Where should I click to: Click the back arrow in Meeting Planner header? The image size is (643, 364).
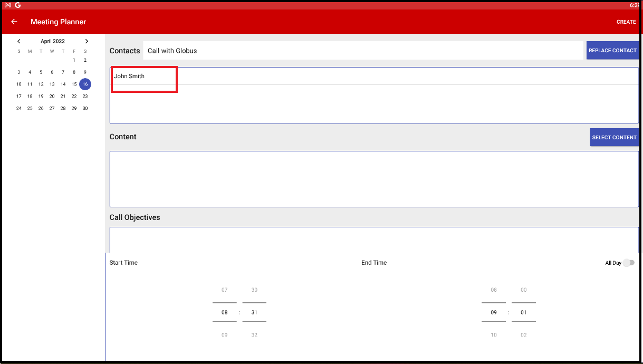pyautogui.click(x=14, y=22)
